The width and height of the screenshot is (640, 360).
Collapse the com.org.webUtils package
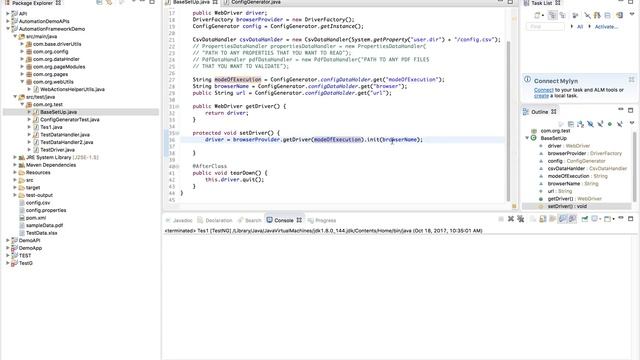point(22,82)
